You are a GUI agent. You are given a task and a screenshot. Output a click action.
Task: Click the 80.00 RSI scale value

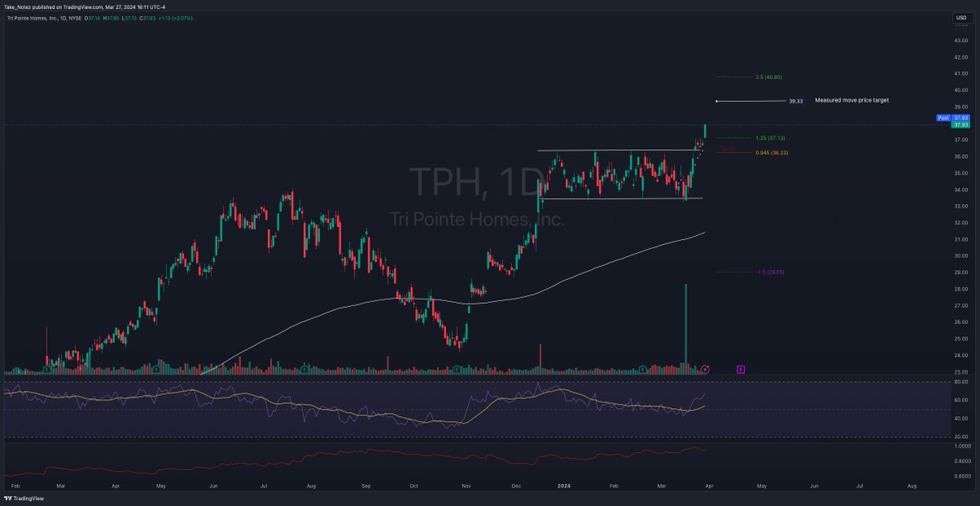tap(960, 382)
